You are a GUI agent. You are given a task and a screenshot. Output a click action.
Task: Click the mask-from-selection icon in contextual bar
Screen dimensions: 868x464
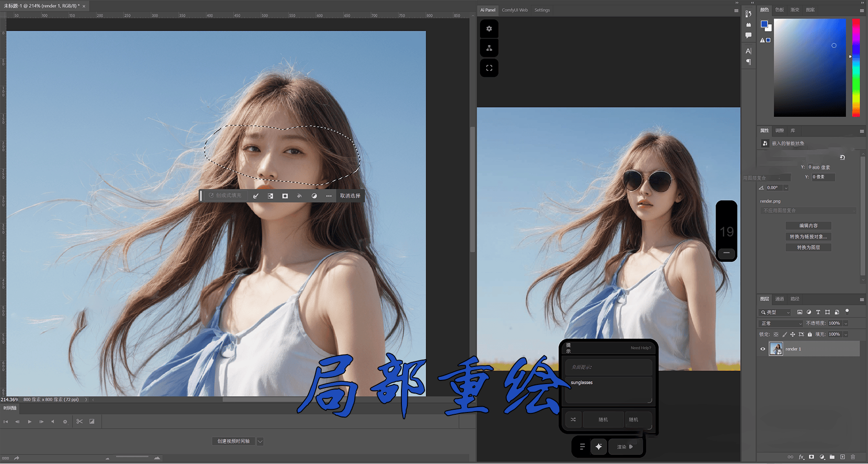(x=285, y=196)
